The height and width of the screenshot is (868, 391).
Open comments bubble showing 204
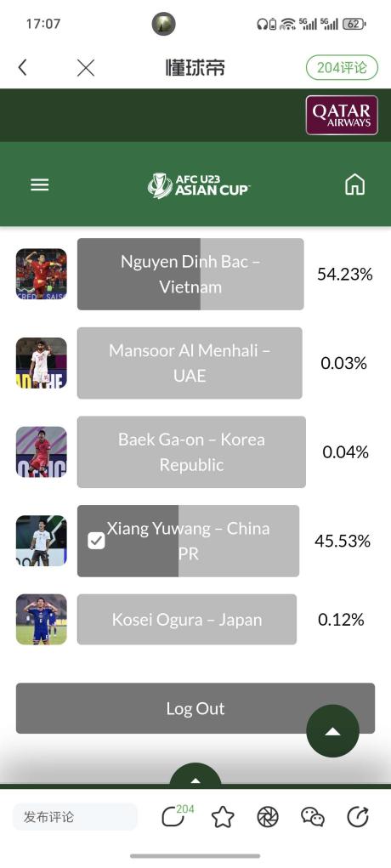tap(173, 816)
